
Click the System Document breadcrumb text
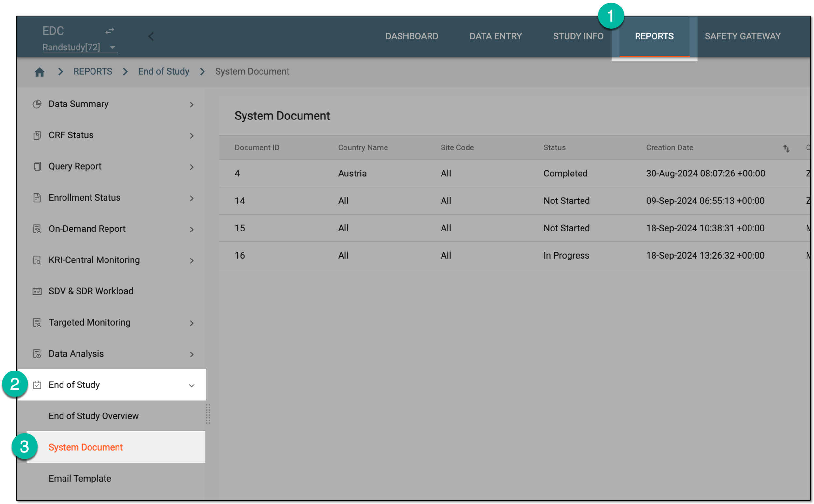[252, 72]
